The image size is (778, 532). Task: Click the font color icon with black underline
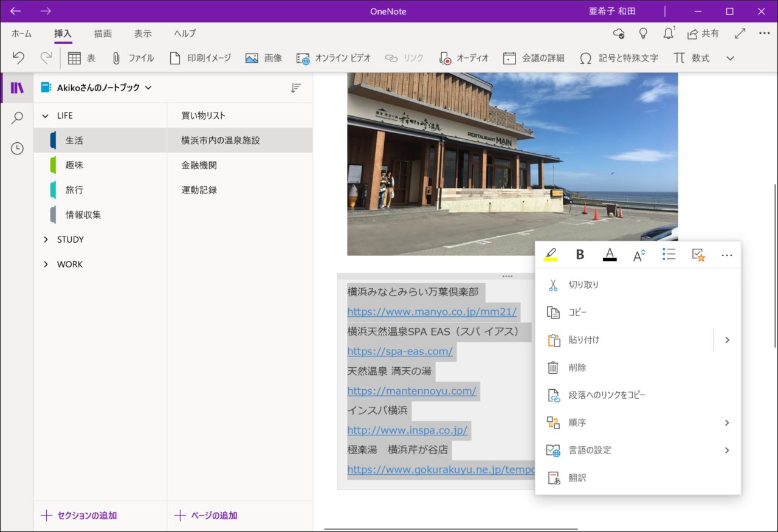(610, 255)
